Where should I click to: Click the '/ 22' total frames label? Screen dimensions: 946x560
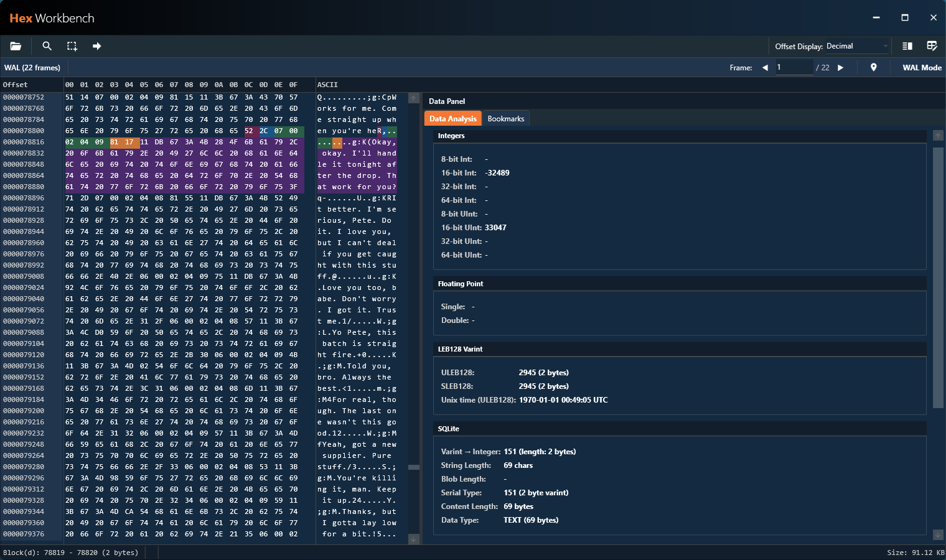pos(823,68)
